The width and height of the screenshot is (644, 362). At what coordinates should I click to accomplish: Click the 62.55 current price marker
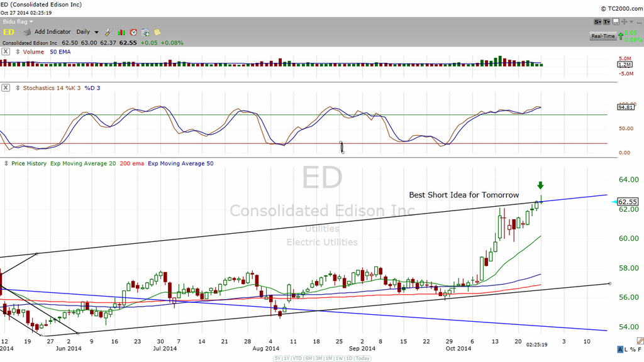click(628, 202)
